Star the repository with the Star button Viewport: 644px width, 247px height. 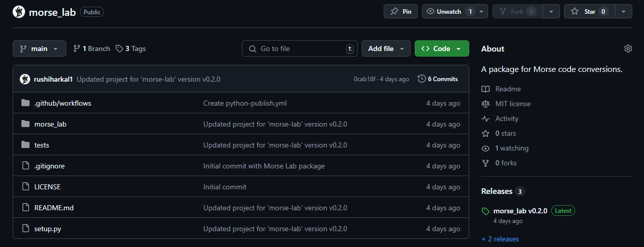[x=589, y=11]
